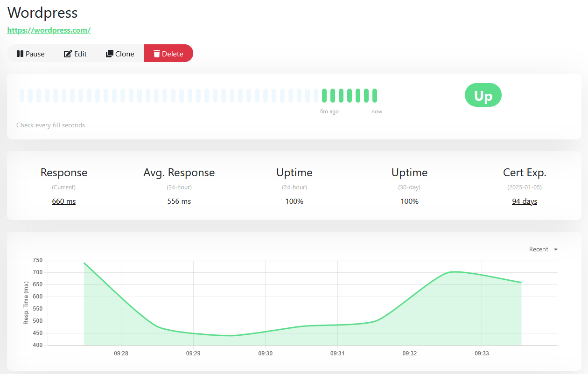Select the Clone toolbar item
588x374 pixels.
tap(120, 53)
